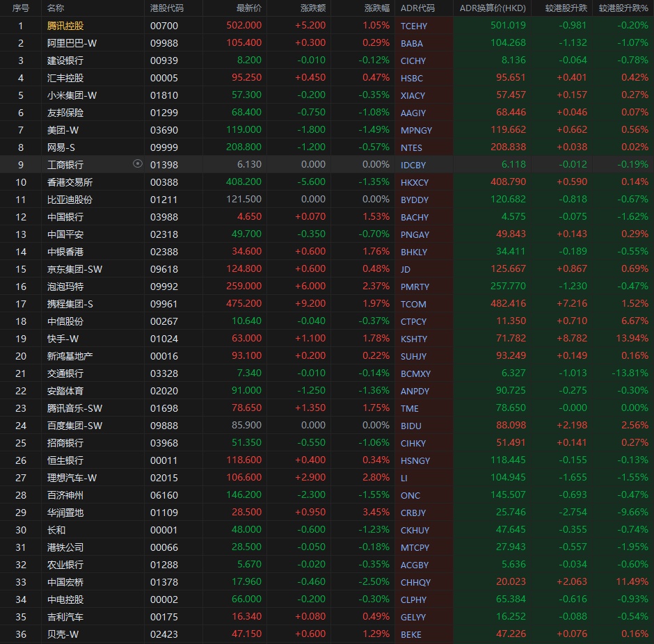Screen dimensions: 654x644
Task: Sort by ADR换算价(HKD) column header
Action: tap(493, 8)
